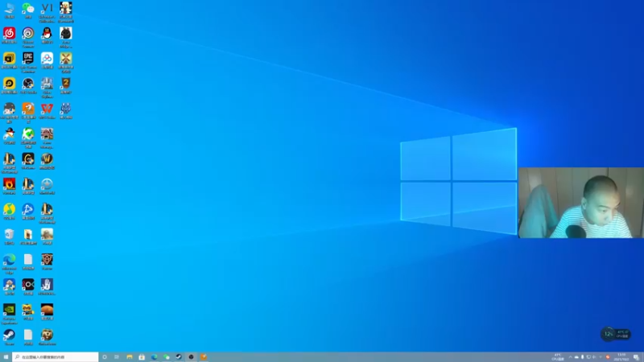Open the WeChat desktop shortcut

28,10
